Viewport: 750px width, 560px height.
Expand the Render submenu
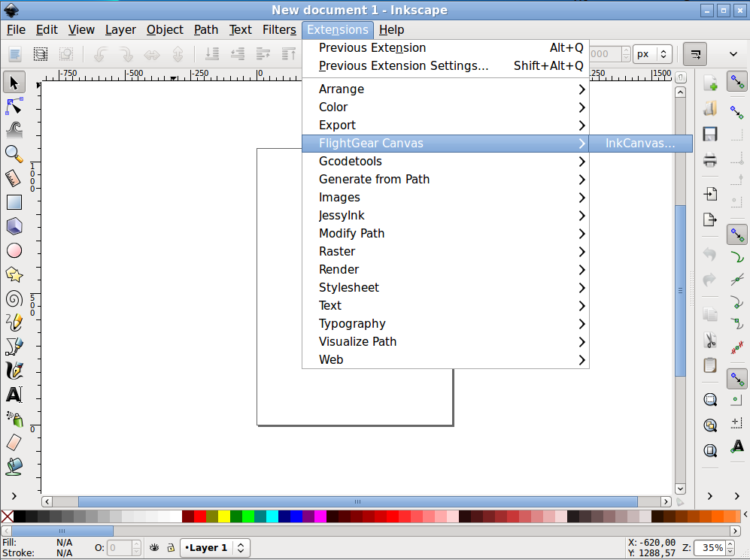(x=445, y=270)
